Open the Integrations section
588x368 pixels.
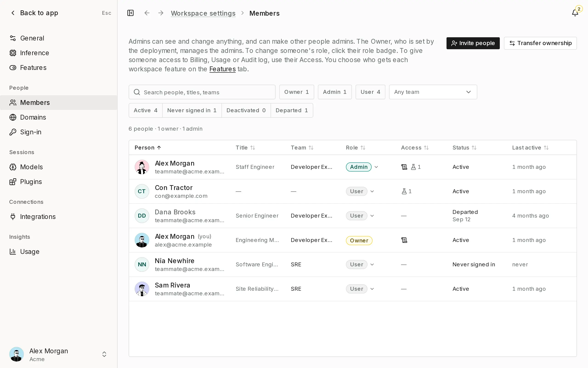[59, 217]
